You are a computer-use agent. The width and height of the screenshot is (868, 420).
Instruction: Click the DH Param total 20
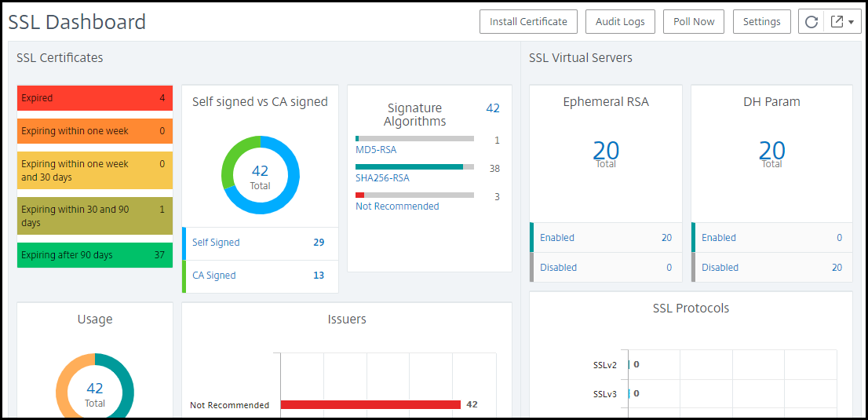click(771, 152)
